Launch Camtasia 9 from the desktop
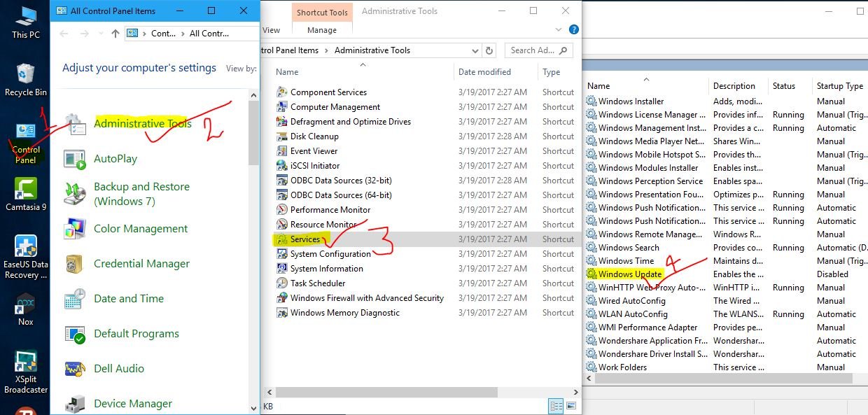The width and height of the screenshot is (868, 415). click(26, 195)
